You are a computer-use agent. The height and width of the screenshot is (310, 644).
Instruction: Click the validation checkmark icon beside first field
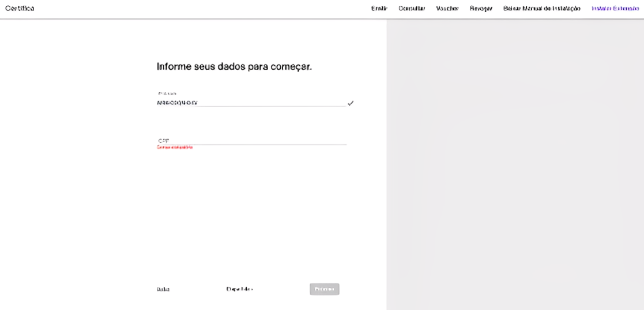350,103
